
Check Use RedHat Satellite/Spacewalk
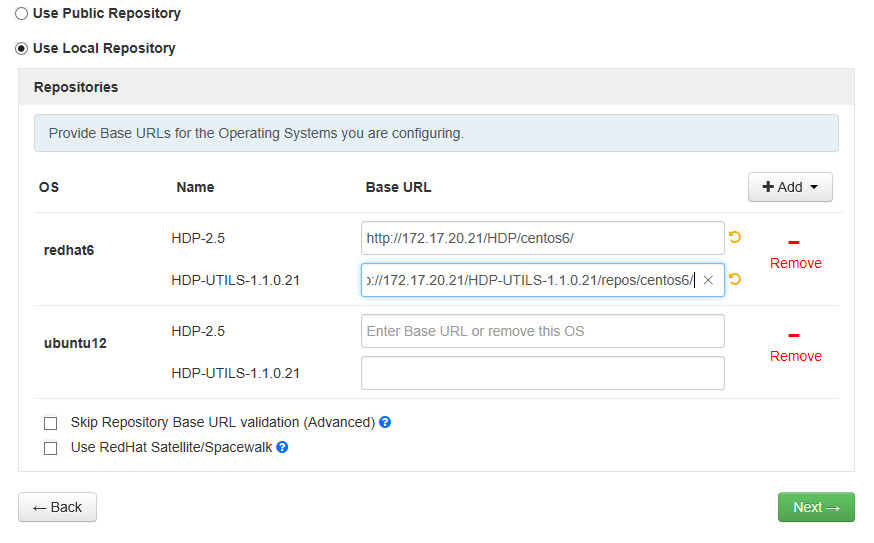[51, 449]
